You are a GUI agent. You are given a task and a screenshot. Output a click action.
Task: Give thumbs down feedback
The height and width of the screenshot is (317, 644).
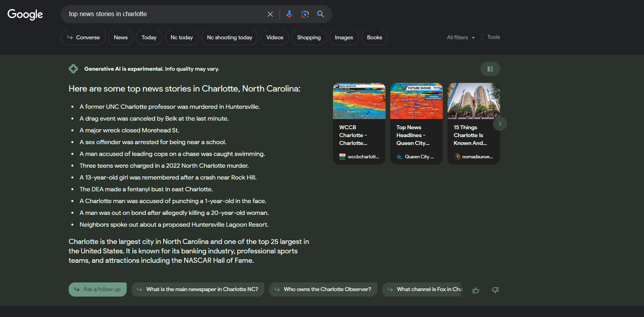(495, 290)
